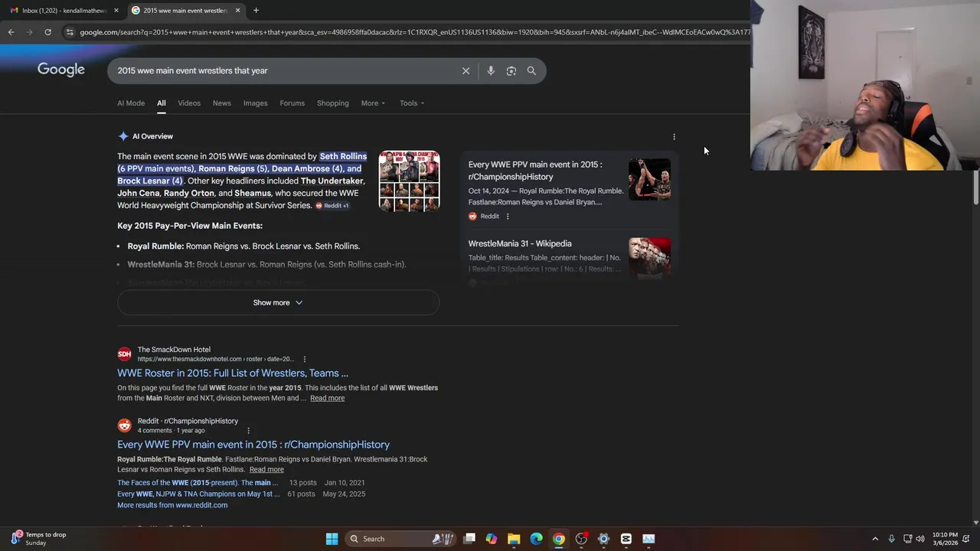Open The Faces of the WWE (2015-present) thread
Image resolution: width=980 pixels, height=551 pixels.
[198, 483]
